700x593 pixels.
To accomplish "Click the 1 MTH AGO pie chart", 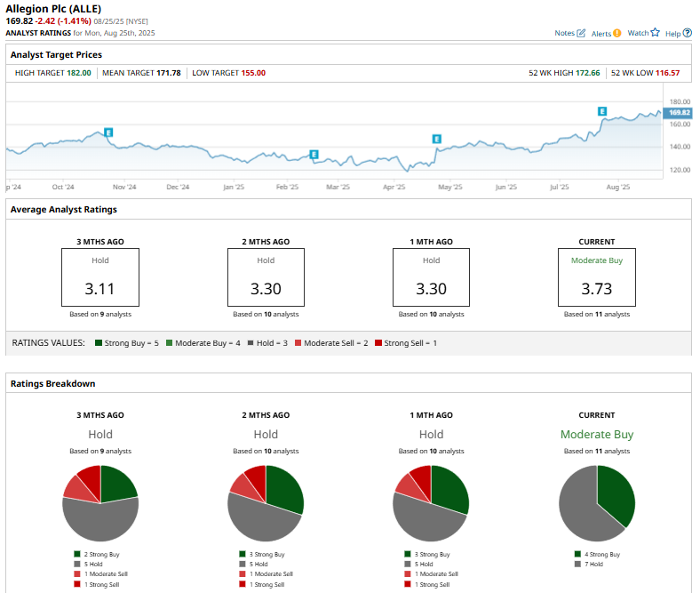I will [x=431, y=503].
